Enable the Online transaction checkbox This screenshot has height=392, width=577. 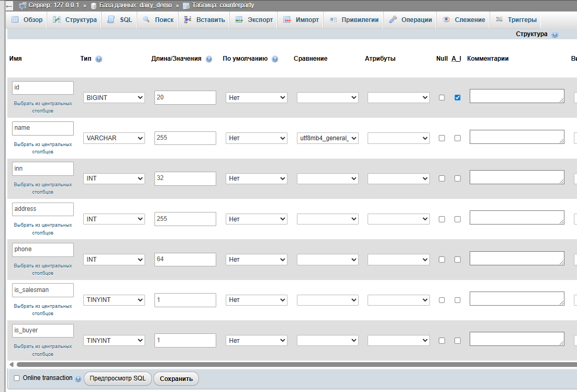(17, 378)
